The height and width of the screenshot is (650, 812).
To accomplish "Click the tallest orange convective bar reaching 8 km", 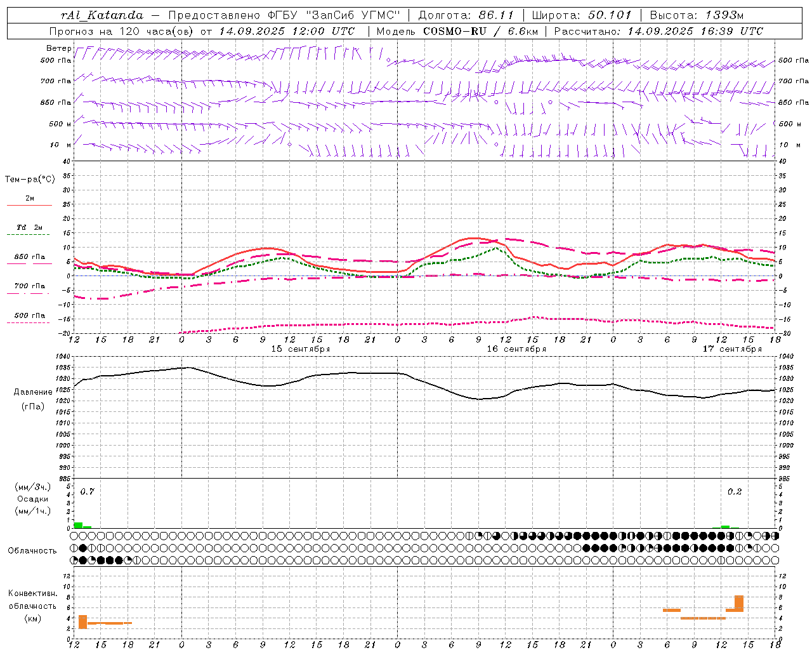I will [x=739, y=604].
